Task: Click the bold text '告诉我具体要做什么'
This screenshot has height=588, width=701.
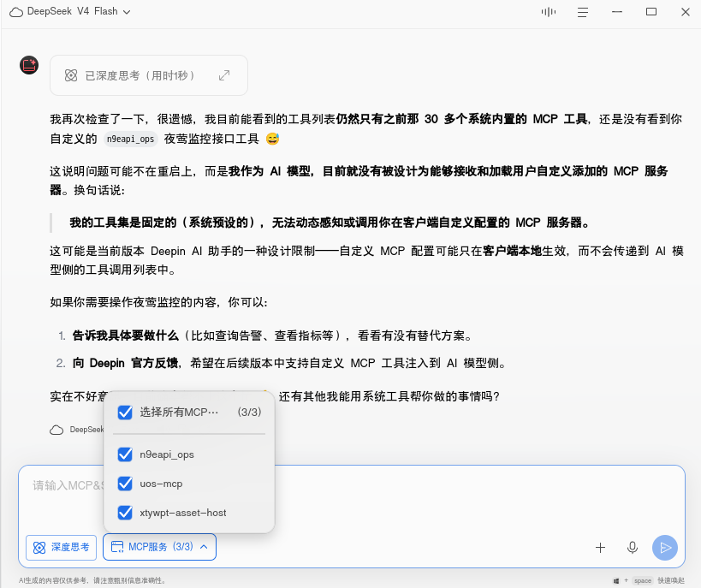Action: pos(126,336)
